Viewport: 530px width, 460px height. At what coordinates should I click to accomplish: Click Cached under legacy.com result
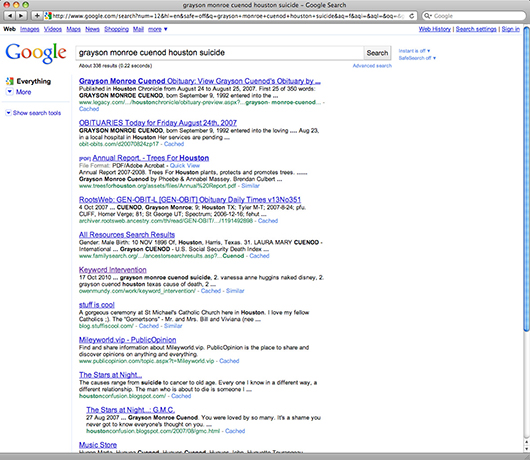pos(89,109)
